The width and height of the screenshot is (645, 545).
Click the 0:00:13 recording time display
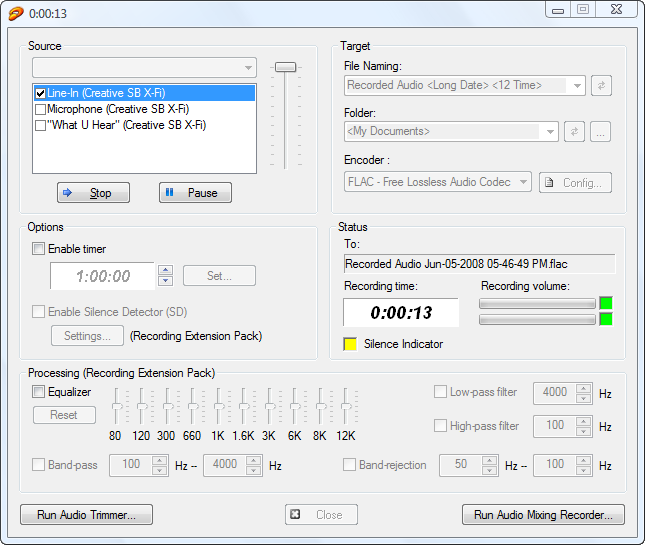pos(401,313)
